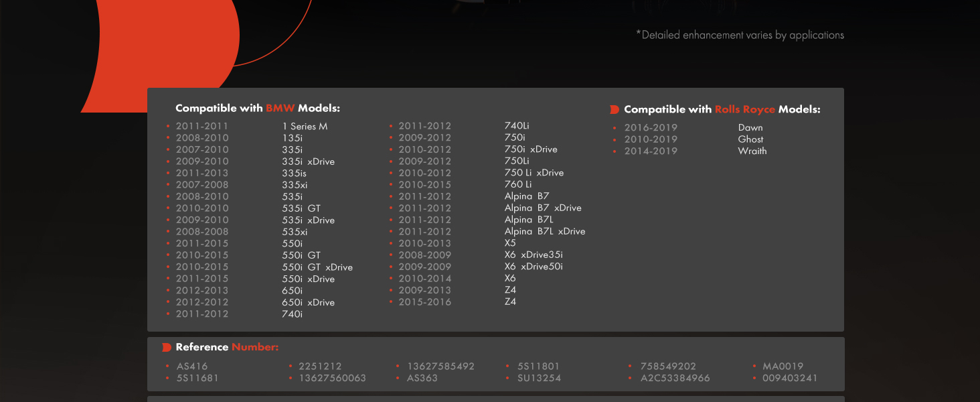The image size is (980, 402).
Task: Click reference number "AS363"
Action: tap(422, 378)
